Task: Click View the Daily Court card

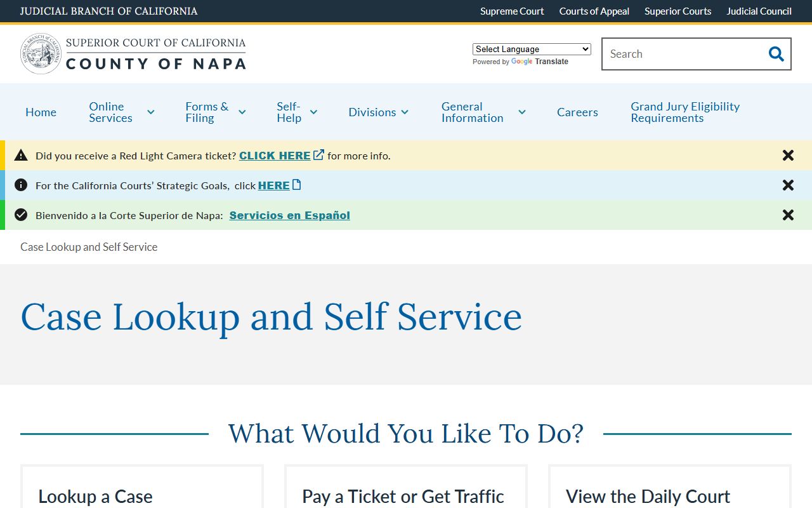Action: (x=648, y=497)
